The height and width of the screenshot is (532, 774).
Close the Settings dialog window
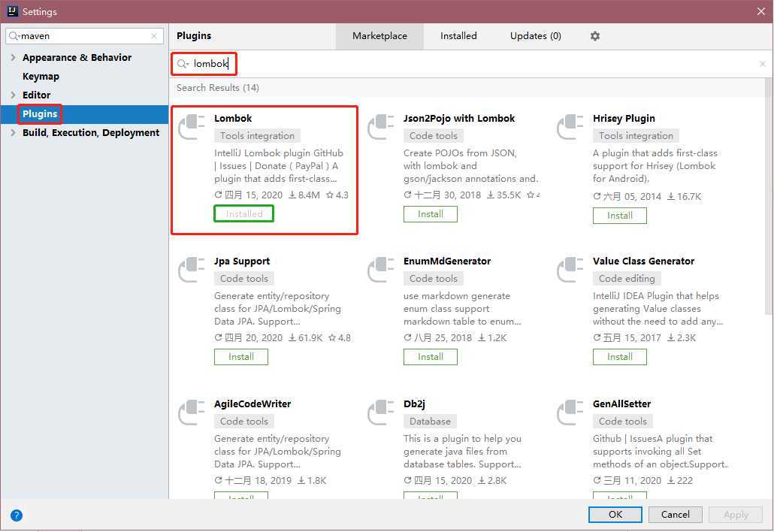tap(761, 11)
